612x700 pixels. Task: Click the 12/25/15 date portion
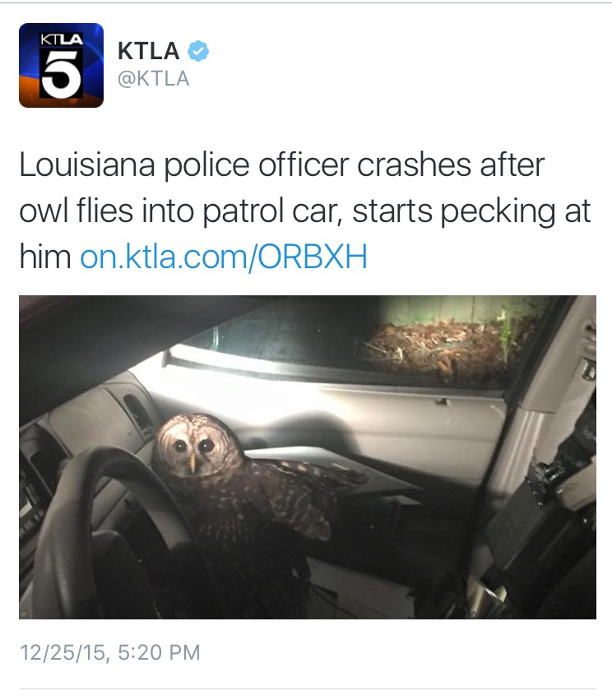point(62,652)
